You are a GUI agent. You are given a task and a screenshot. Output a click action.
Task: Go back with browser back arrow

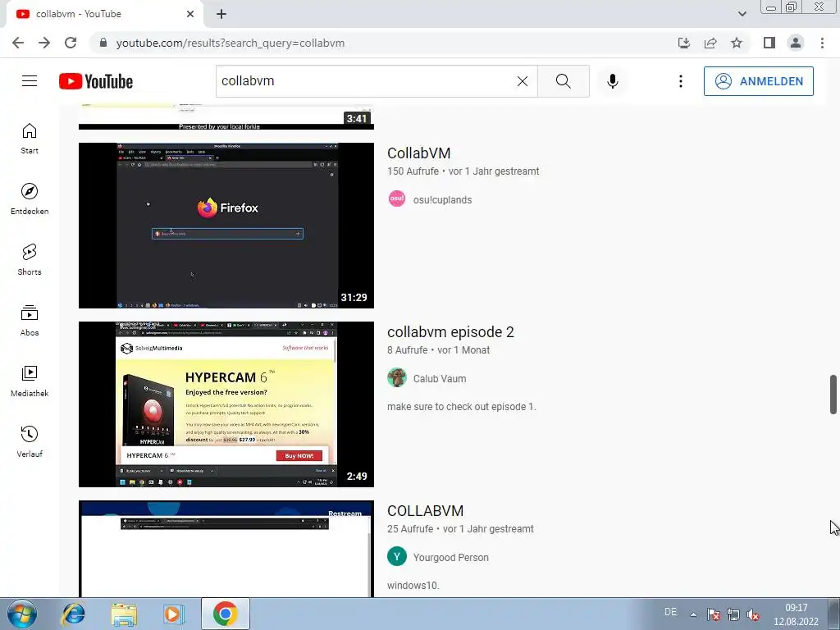pos(18,43)
